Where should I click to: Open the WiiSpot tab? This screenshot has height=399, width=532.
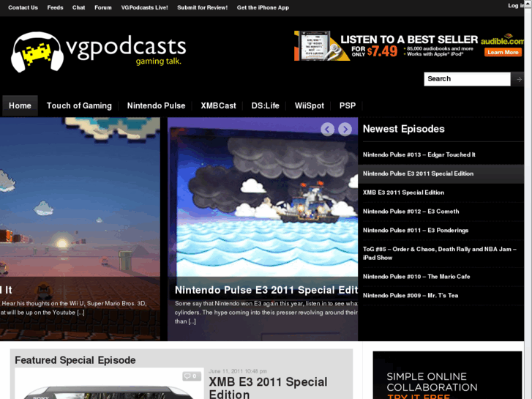[310, 105]
